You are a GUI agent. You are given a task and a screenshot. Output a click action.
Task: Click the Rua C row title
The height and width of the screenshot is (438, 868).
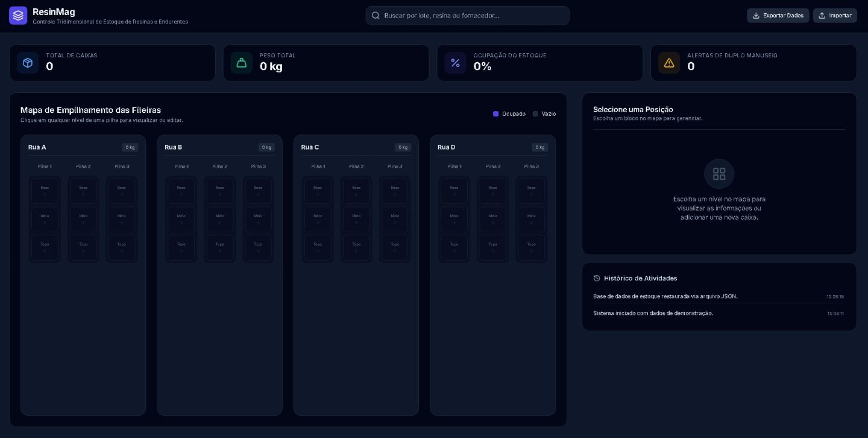pos(310,147)
